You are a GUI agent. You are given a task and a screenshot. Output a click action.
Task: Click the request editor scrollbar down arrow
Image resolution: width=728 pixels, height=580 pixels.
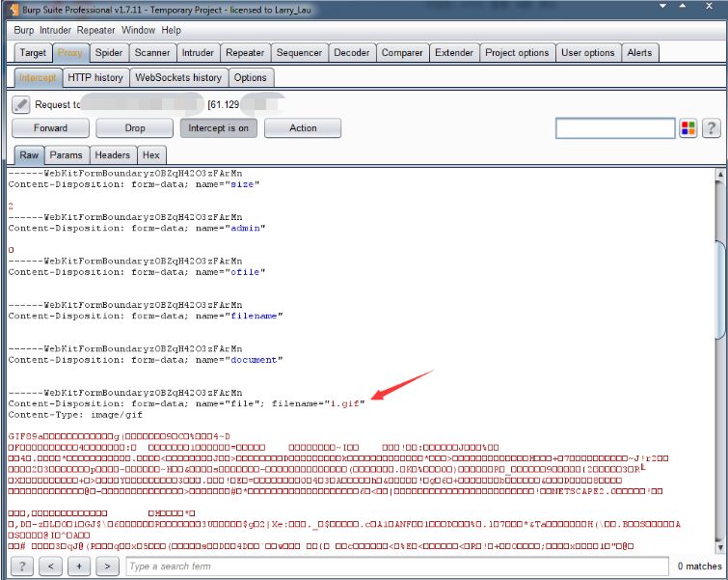(x=720, y=547)
